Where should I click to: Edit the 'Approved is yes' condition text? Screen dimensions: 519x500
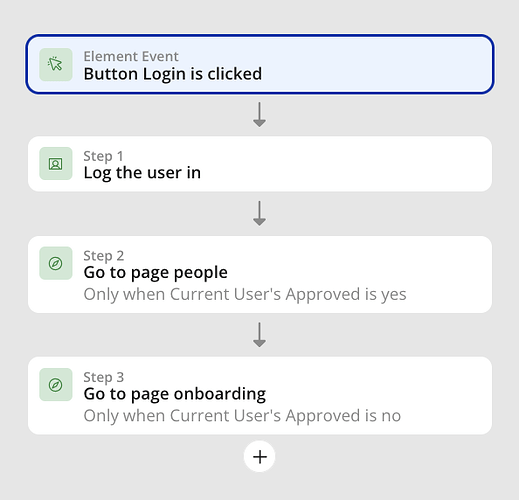245,294
